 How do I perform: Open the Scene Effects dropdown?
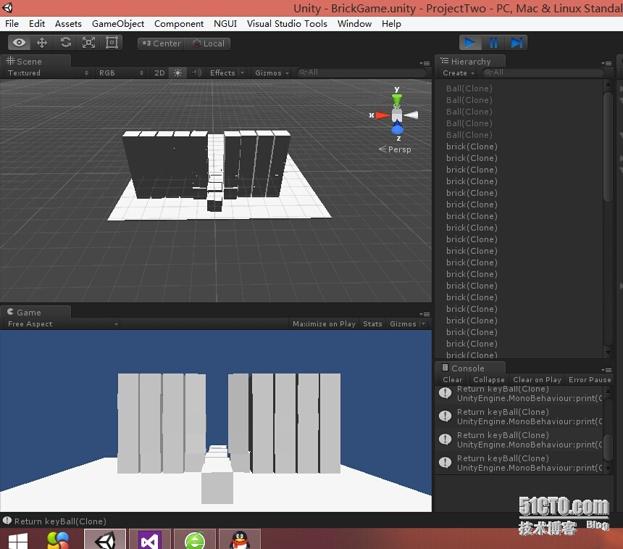coord(226,73)
